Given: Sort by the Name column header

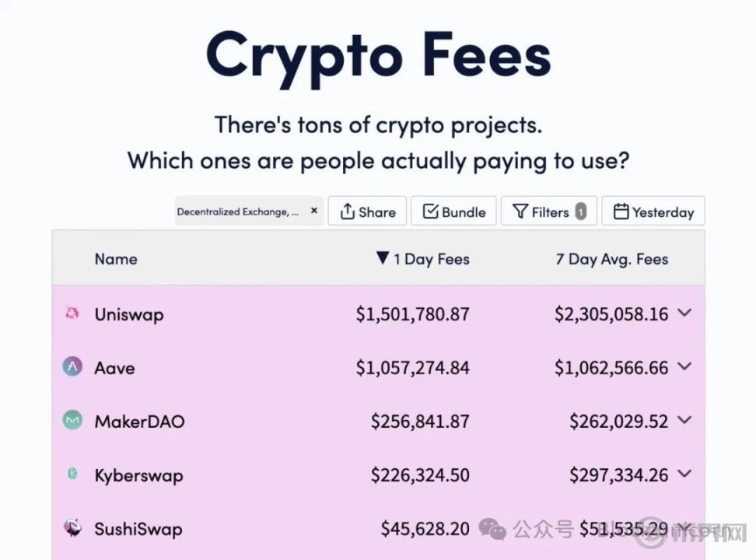Looking at the screenshot, I should (x=116, y=259).
